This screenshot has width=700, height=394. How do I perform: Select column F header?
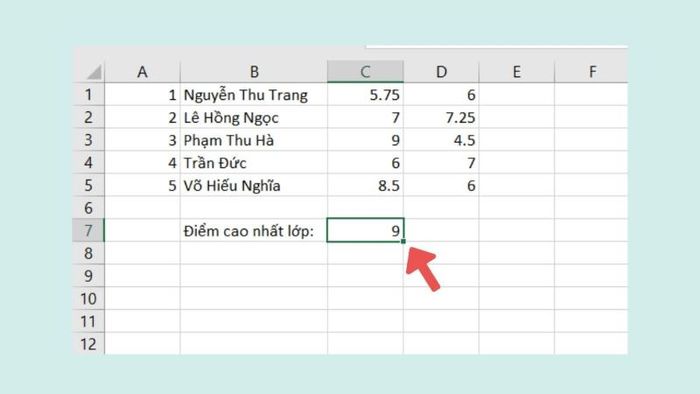[x=592, y=72]
